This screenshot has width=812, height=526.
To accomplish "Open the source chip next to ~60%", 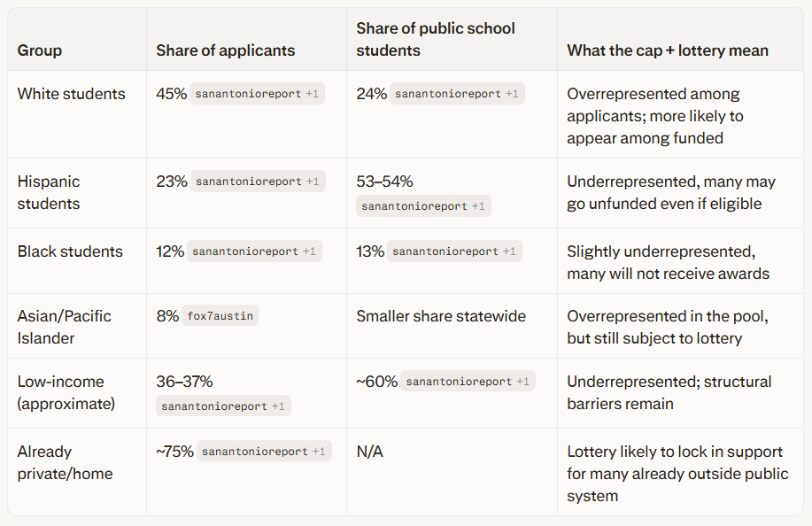I will click(468, 382).
